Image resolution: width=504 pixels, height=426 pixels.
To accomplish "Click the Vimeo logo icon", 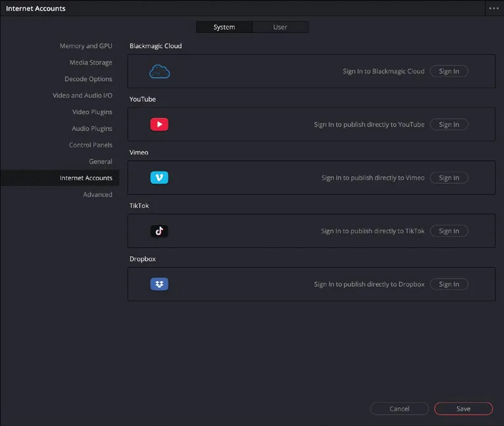I will [x=159, y=178].
